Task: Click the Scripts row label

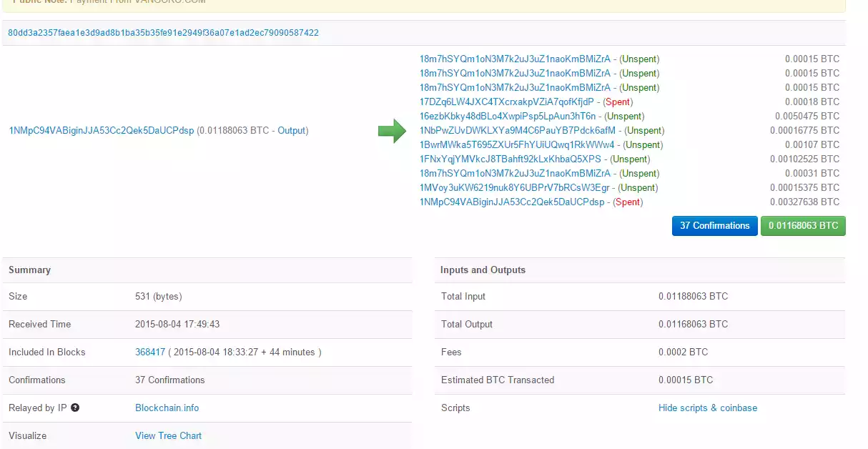Action: 455,408
